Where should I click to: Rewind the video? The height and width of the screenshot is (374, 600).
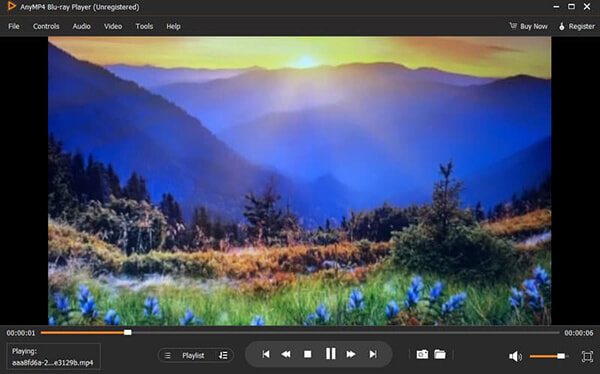[286, 354]
